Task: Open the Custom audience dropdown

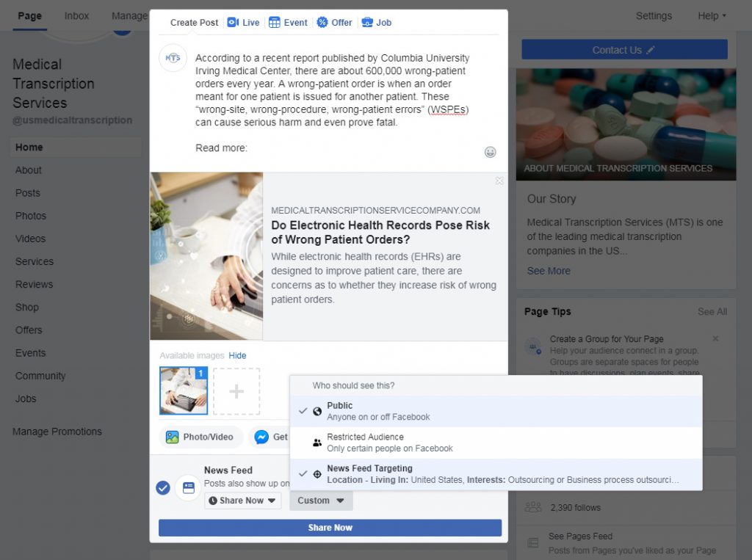Action: tap(321, 501)
